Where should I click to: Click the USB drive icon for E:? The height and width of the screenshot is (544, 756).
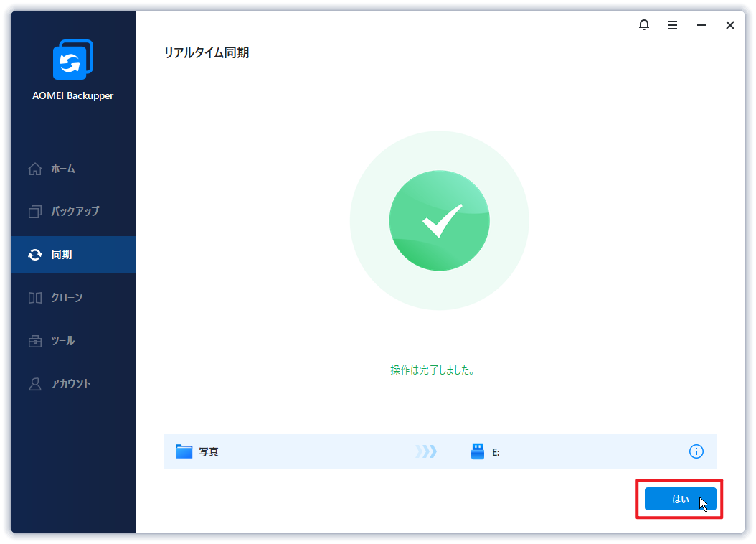pyautogui.click(x=477, y=451)
